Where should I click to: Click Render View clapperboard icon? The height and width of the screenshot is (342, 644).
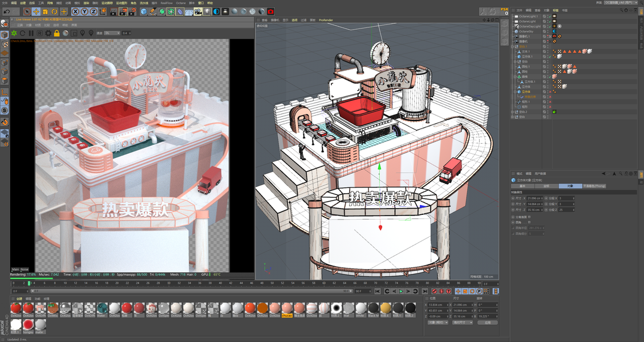pos(114,11)
